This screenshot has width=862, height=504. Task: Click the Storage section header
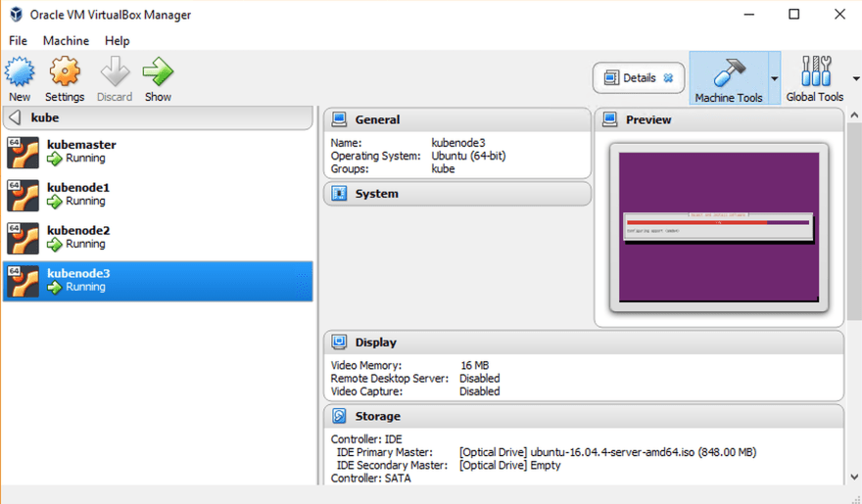[x=584, y=416]
